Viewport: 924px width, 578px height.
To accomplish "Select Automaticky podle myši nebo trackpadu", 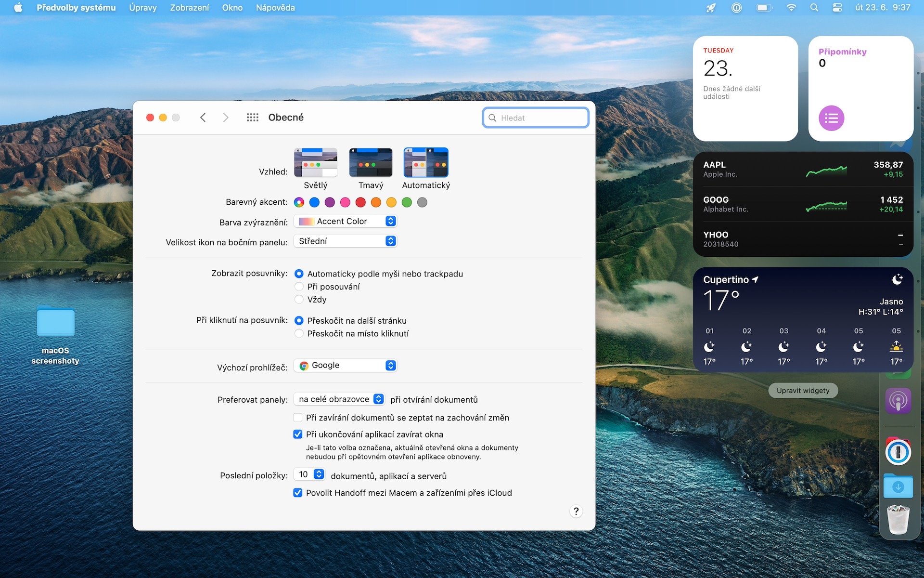I will pos(299,274).
